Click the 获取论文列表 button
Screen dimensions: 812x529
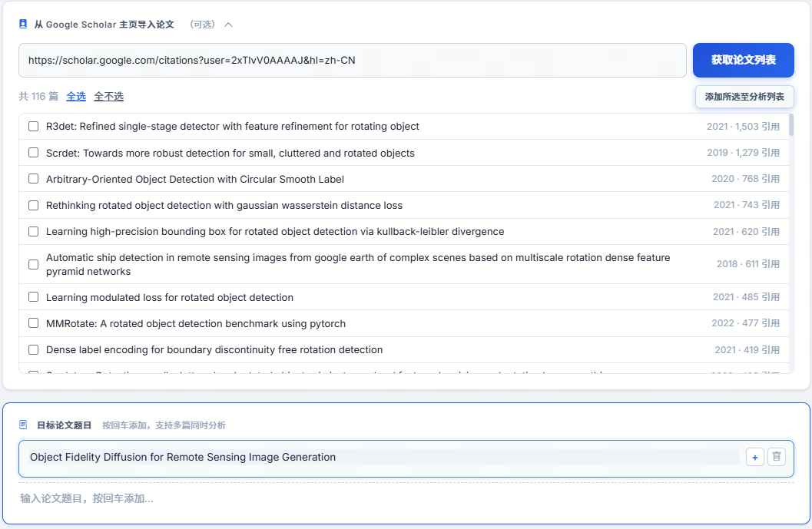743,60
